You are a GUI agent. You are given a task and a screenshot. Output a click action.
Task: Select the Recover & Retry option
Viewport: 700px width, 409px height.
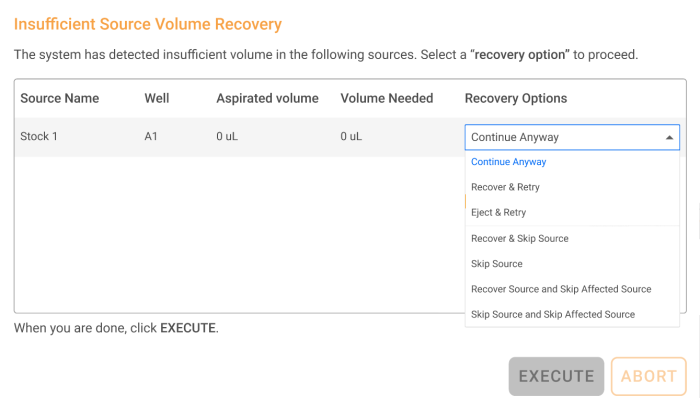[x=505, y=187]
